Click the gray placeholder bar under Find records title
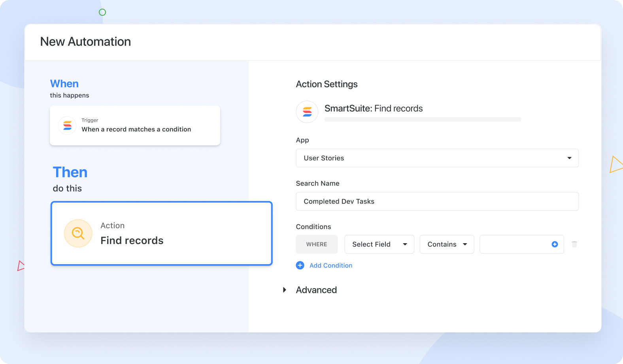Screen dimensions: 623x364 coord(423,119)
